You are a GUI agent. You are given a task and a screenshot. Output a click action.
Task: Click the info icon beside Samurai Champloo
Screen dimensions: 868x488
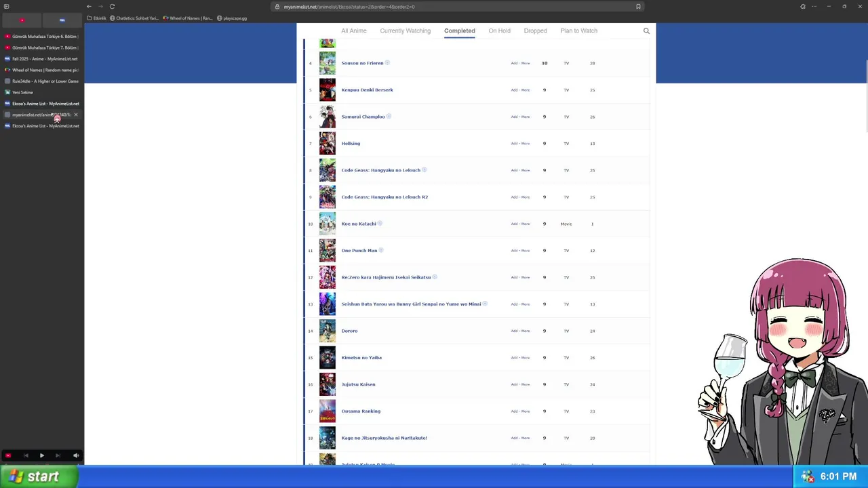tap(389, 117)
